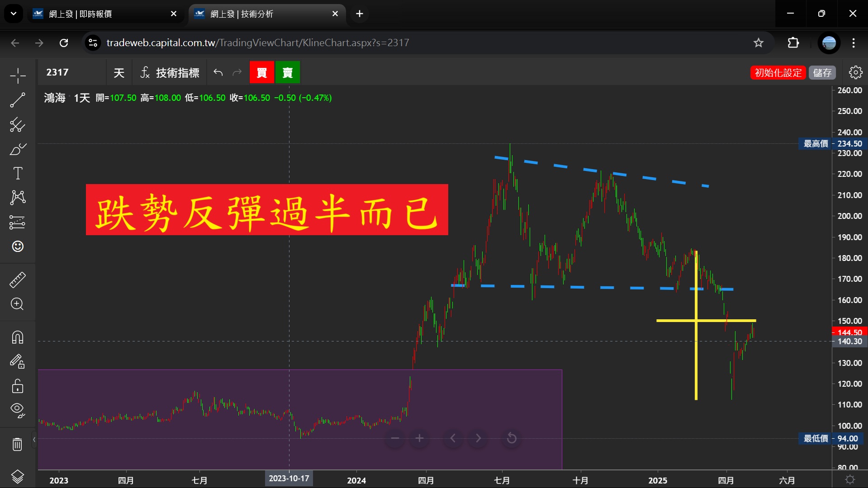Screen dimensions: 868x488
Task: Collapse the left drawing toolbar
Action: click(34, 439)
